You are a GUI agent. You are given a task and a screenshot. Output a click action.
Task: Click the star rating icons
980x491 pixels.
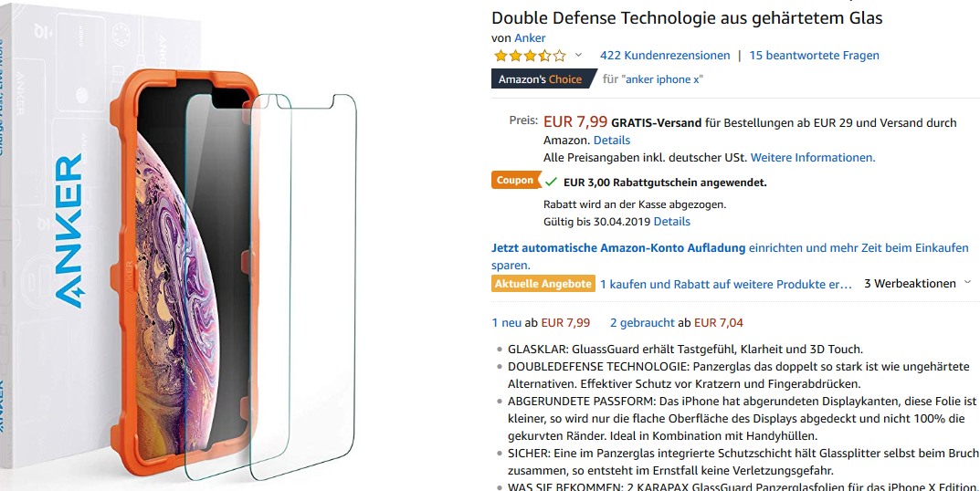pos(530,56)
